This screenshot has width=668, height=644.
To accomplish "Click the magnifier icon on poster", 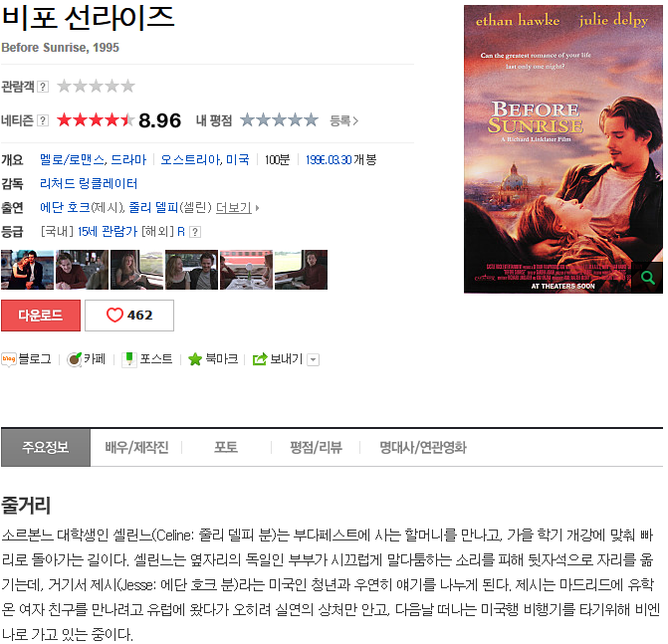I will [647, 278].
